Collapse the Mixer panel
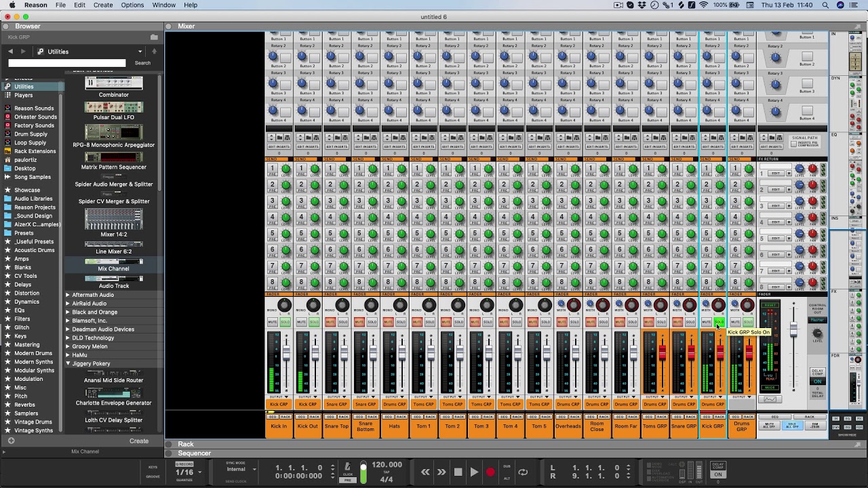The image size is (868, 488). (170, 26)
